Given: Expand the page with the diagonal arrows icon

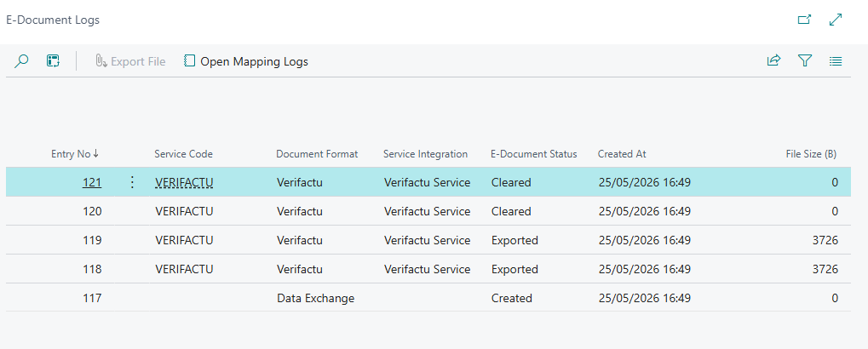Looking at the screenshot, I should tap(836, 20).
